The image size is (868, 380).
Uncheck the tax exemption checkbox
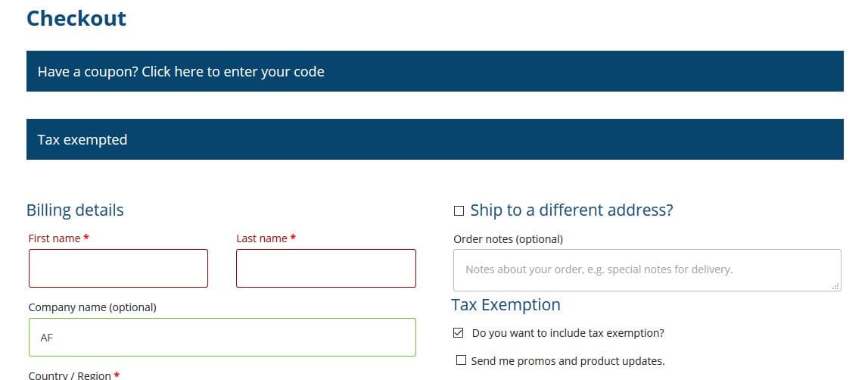click(x=458, y=333)
